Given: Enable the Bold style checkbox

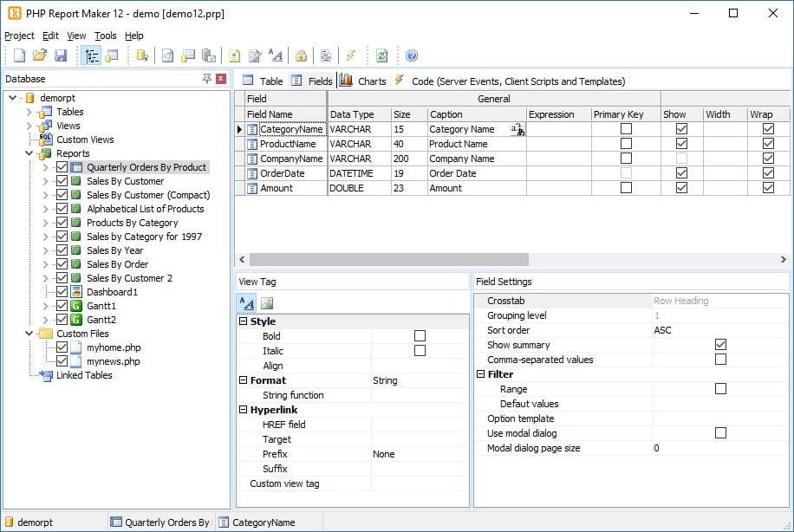Looking at the screenshot, I should 420,335.
